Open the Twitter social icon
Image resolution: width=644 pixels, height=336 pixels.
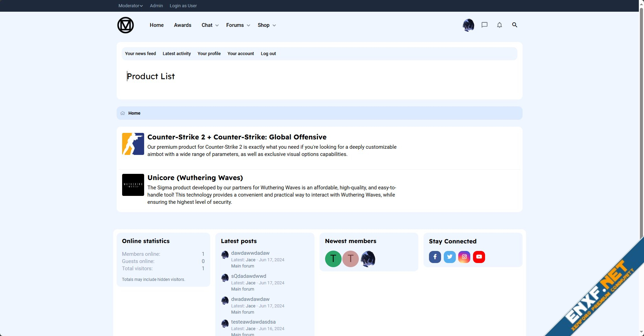(450, 257)
